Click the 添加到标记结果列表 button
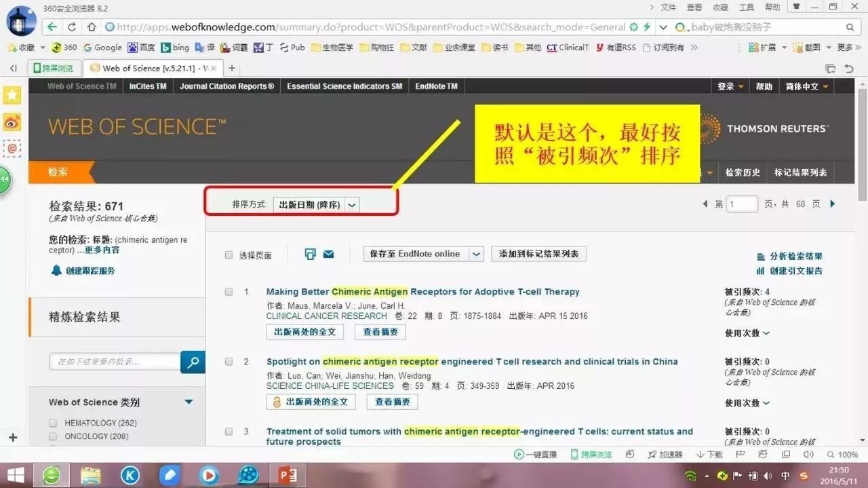Viewport: 868px width, 488px height. [538, 254]
